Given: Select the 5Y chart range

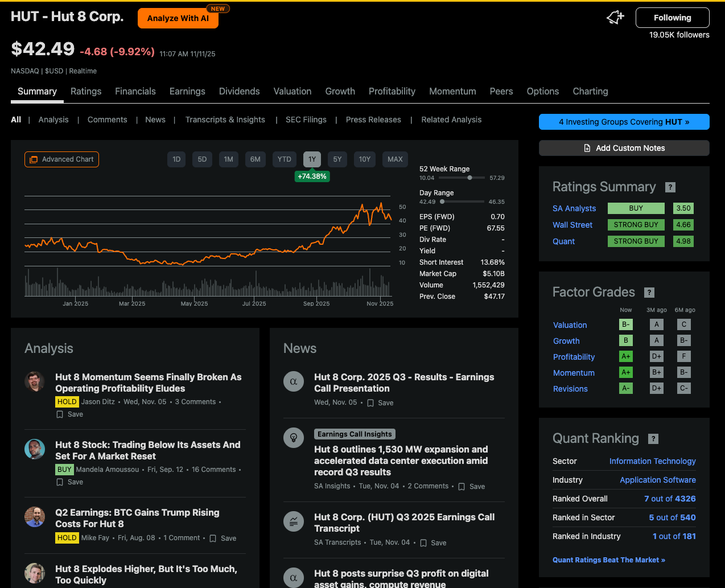Looking at the screenshot, I should tap(337, 159).
